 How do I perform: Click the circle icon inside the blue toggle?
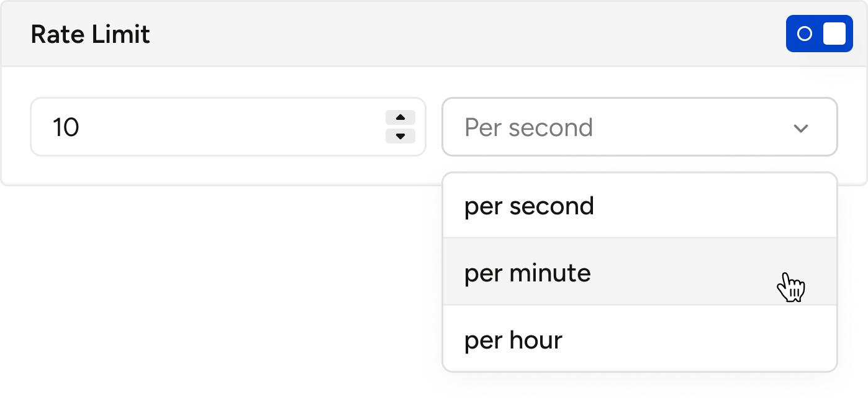coord(805,34)
